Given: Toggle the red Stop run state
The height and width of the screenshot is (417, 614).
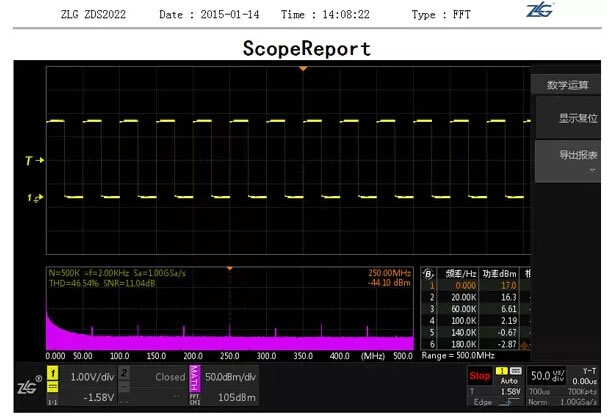Looking at the screenshot, I should tap(482, 376).
